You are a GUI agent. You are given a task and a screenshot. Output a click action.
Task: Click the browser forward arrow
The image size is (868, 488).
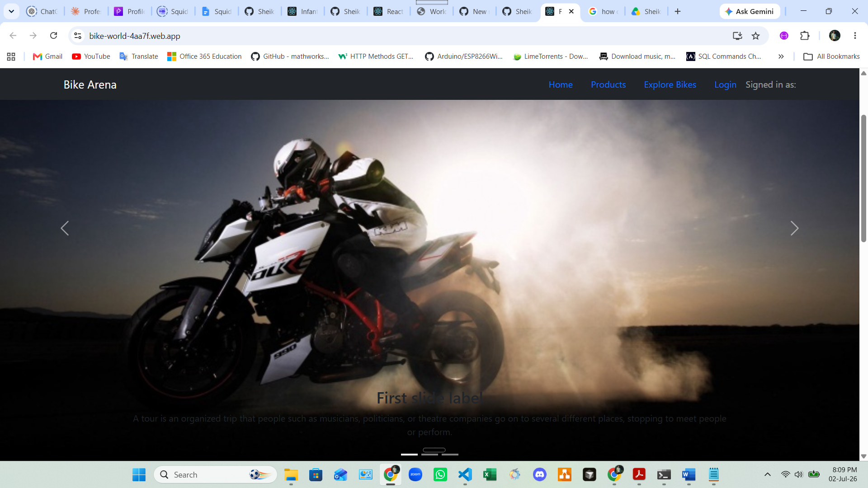point(33,36)
